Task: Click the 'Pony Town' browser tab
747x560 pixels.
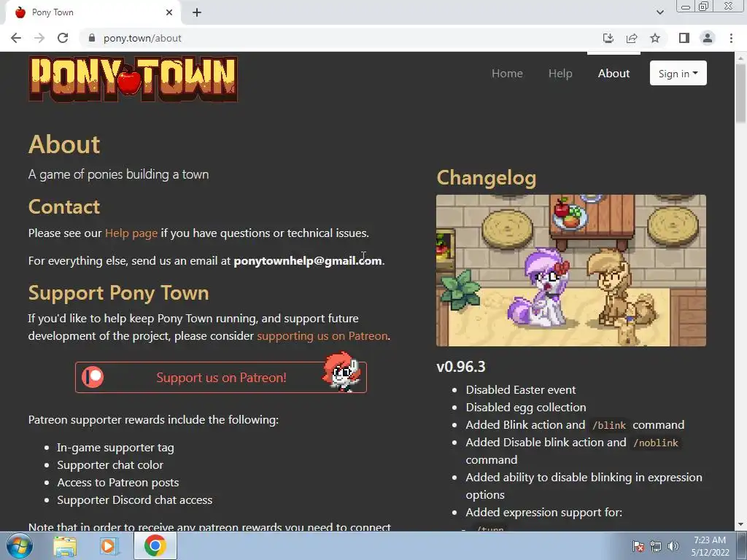Action: click(93, 12)
